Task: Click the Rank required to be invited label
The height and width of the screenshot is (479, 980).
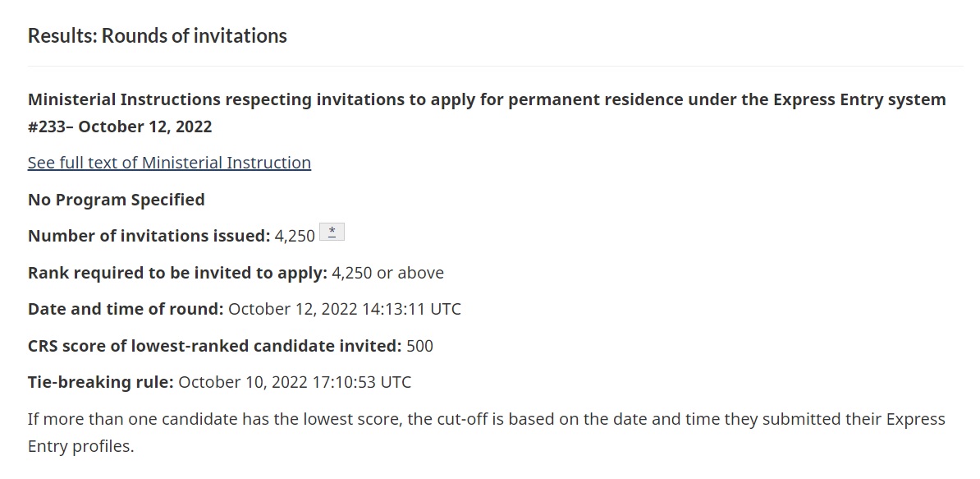Action: pos(177,274)
